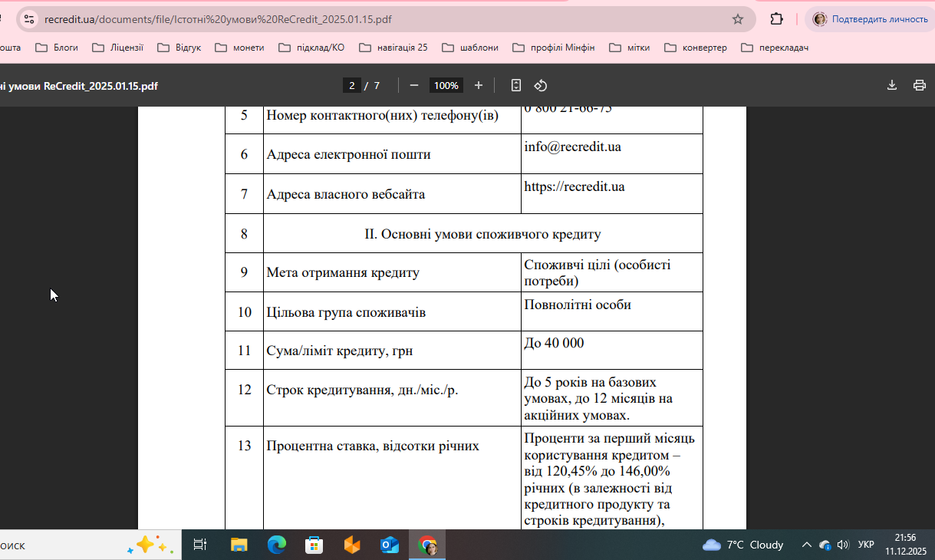The width and height of the screenshot is (935, 560).
Task: Download the PDF file
Action: pos(892,85)
